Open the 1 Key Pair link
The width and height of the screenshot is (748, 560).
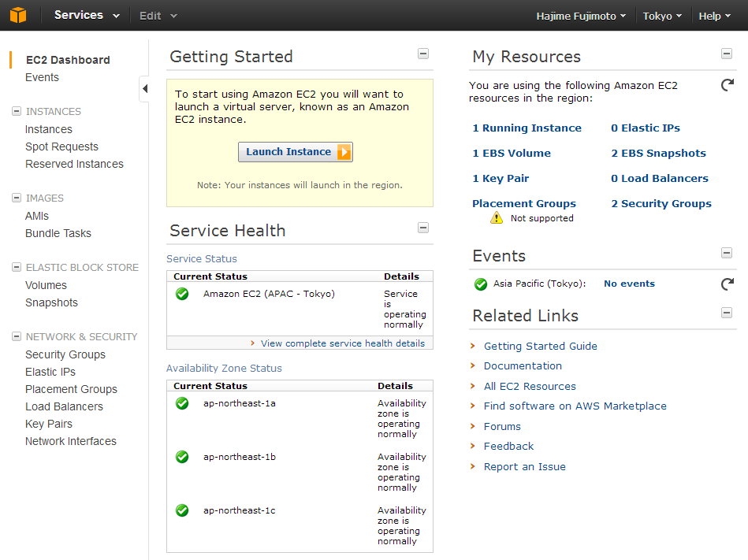501,178
